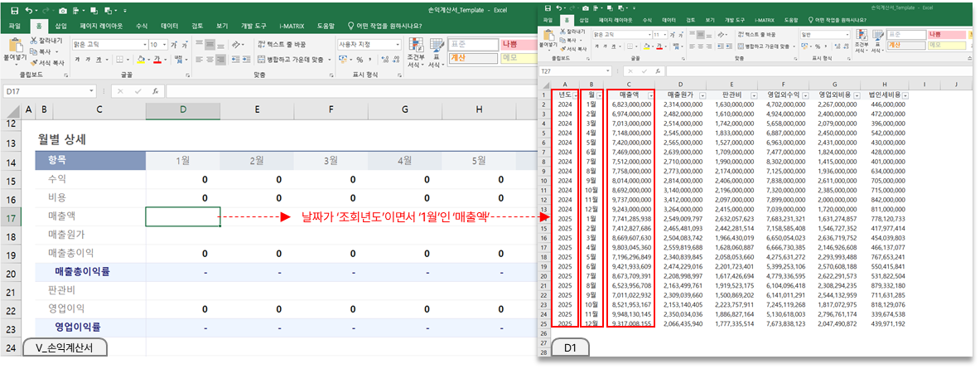Image resolution: width=980 pixels, height=369 pixels.
Task: Expand the 년도 column filter dropdown
Action: point(575,96)
